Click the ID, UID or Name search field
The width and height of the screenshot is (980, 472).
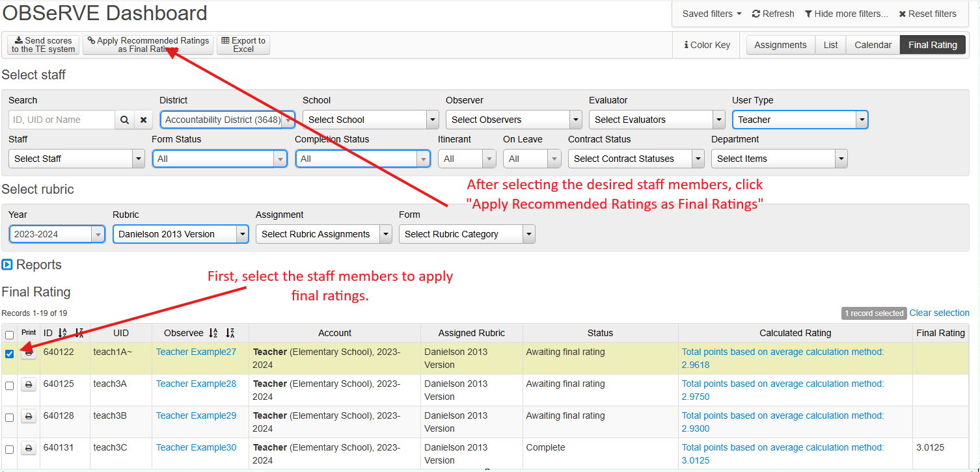62,120
